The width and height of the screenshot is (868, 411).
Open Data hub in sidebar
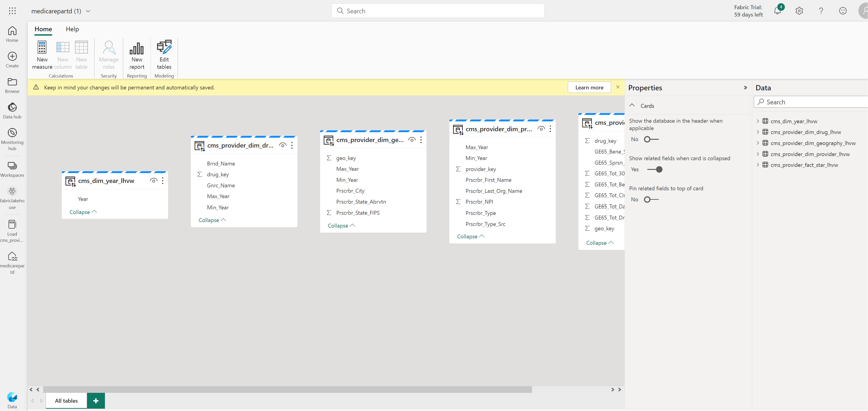pos(12,111)
